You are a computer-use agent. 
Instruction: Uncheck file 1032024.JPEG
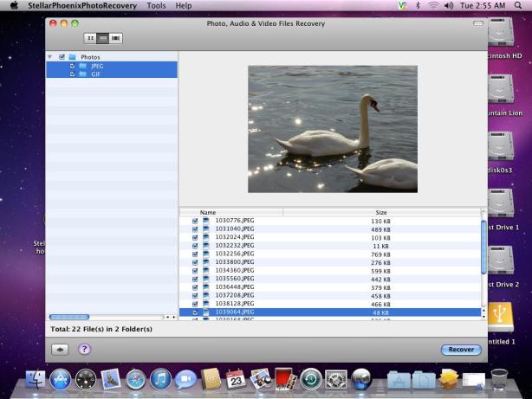(x=195, y=238)
